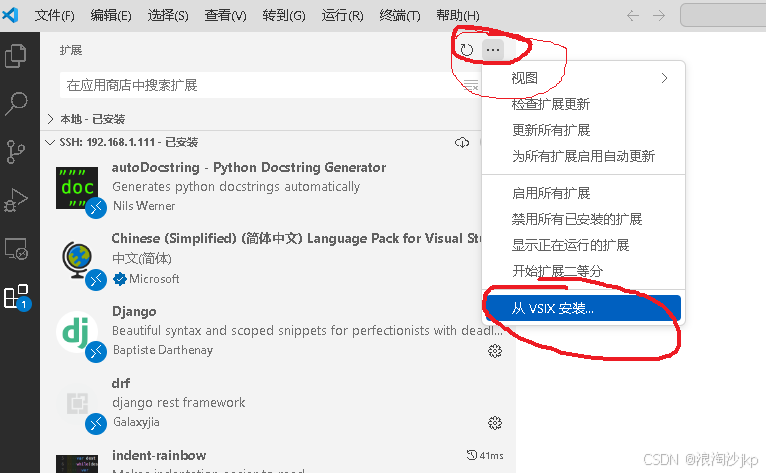The height and width of the screenshot is (473, 766).
Task: Click publisher name Galaxyjia
Action: click(x=136, y=422)
